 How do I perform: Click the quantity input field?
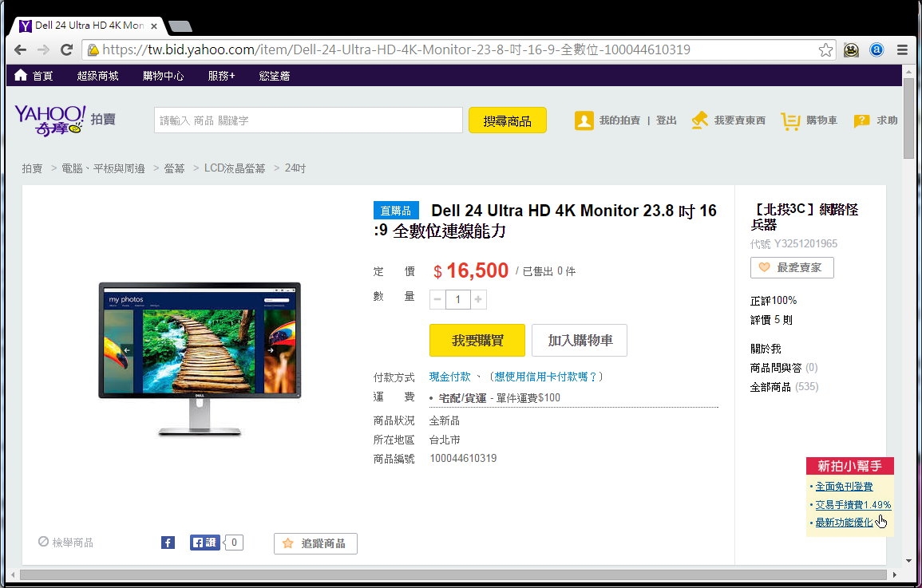coord(458,299)
